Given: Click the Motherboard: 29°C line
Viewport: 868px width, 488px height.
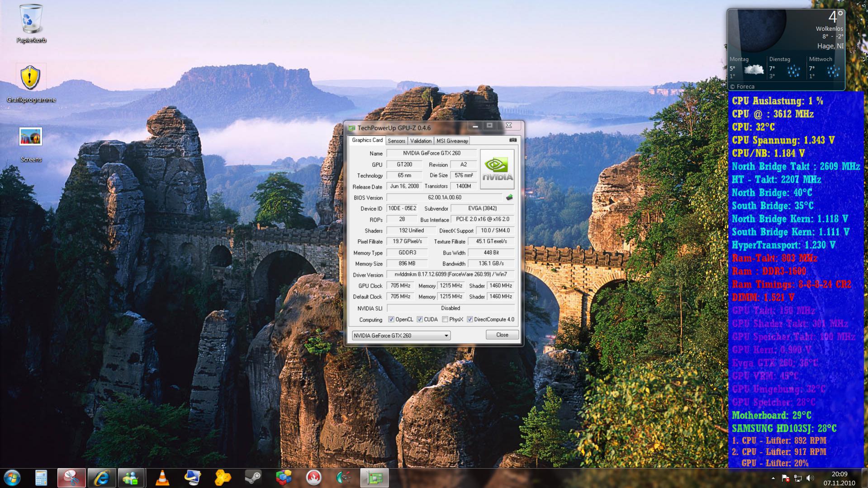Looking at the screenshot, I should (771, 415).
